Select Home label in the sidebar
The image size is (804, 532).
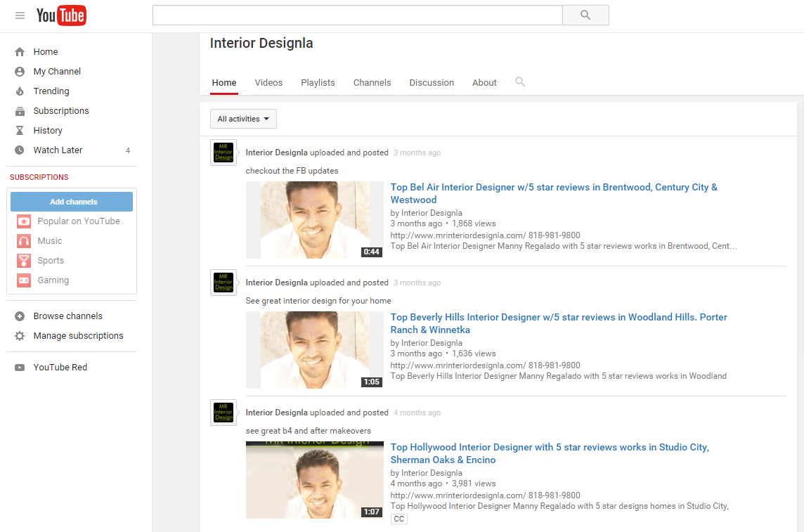46,52
